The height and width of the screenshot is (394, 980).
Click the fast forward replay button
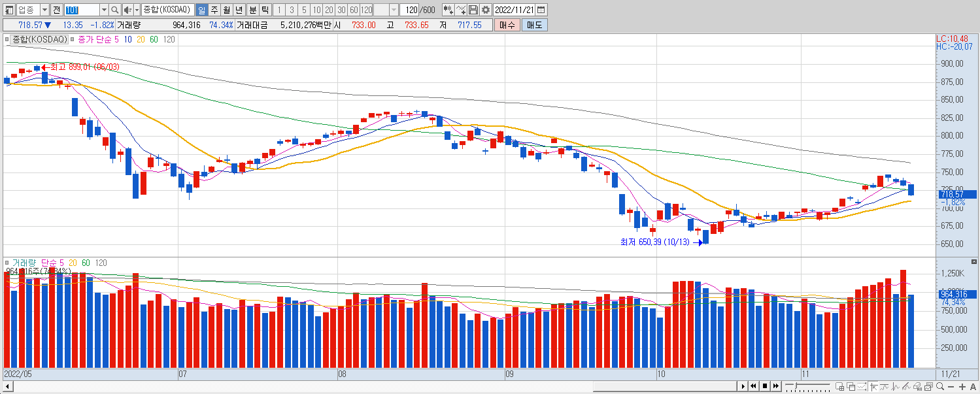pos(776,386)
